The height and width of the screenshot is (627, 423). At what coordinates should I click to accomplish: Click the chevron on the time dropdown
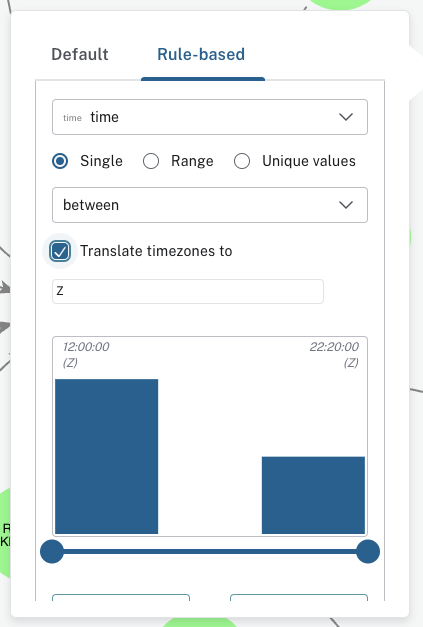(x=346, y=117)
